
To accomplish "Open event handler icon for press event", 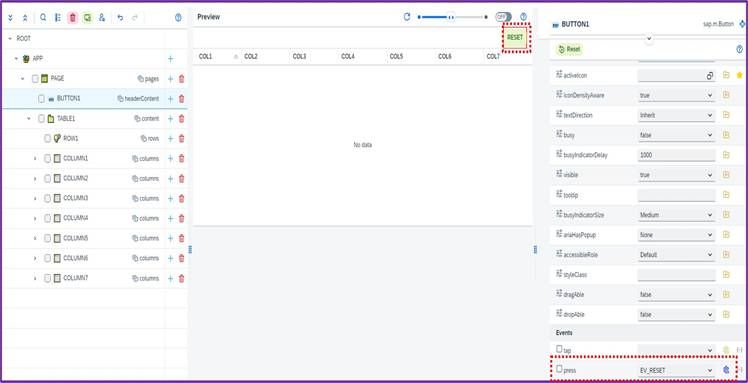I will 726,370.
